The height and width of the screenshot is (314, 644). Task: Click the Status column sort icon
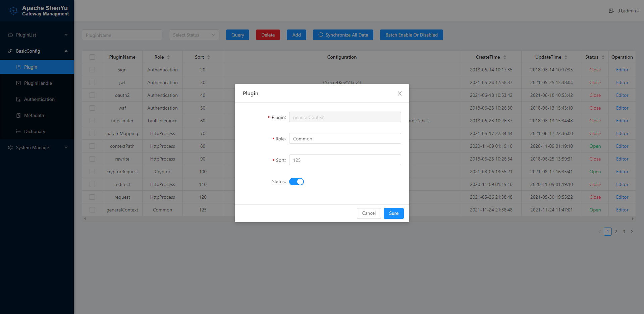(603, 57)
